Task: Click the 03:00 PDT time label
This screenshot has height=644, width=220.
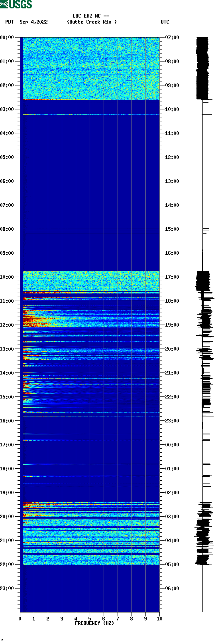Action: (x=7, y=109)
